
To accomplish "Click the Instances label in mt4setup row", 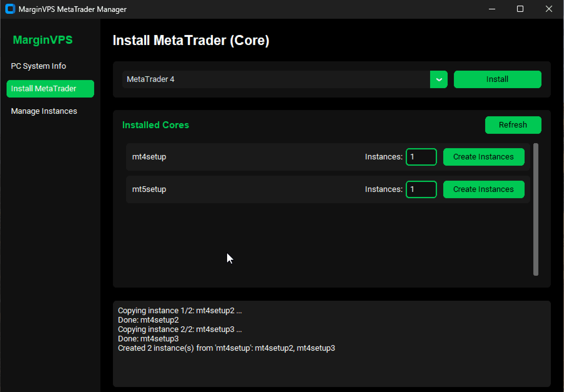I will (x=384, y=157).
